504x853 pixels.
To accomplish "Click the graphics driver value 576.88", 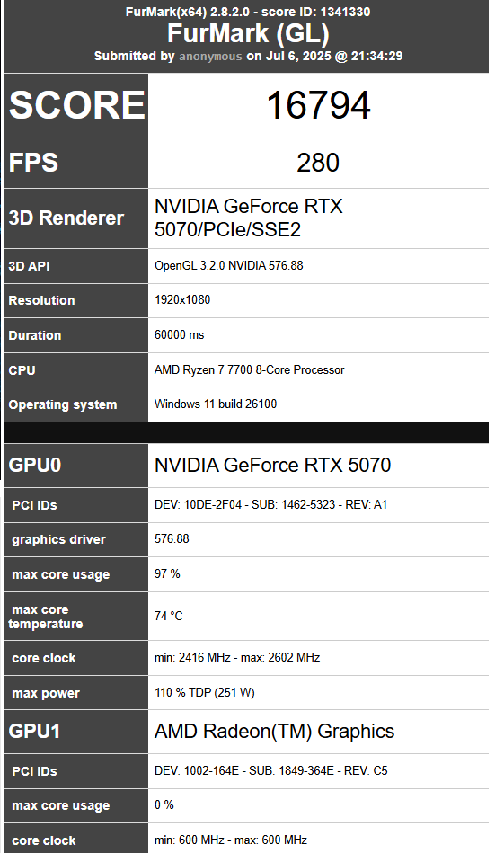I will (x=172, y=539).
